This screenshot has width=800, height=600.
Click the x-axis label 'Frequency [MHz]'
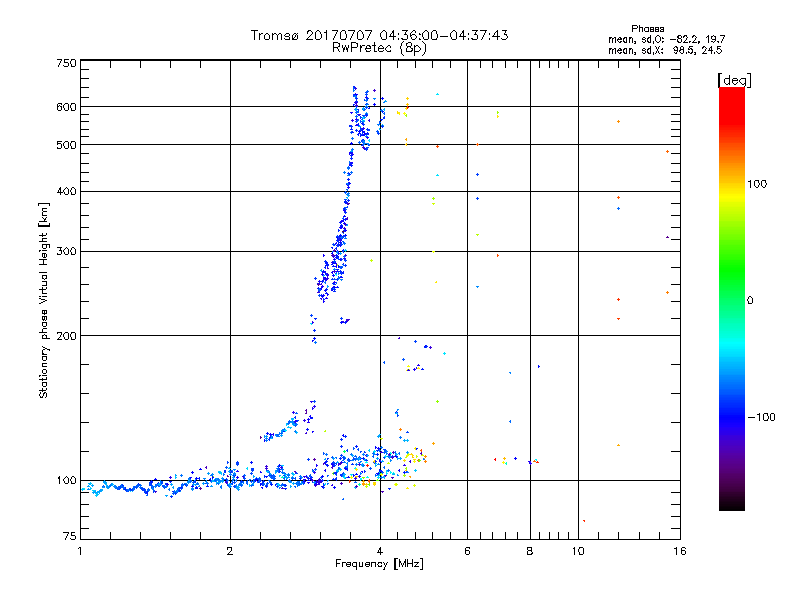[x=379, y=564]
